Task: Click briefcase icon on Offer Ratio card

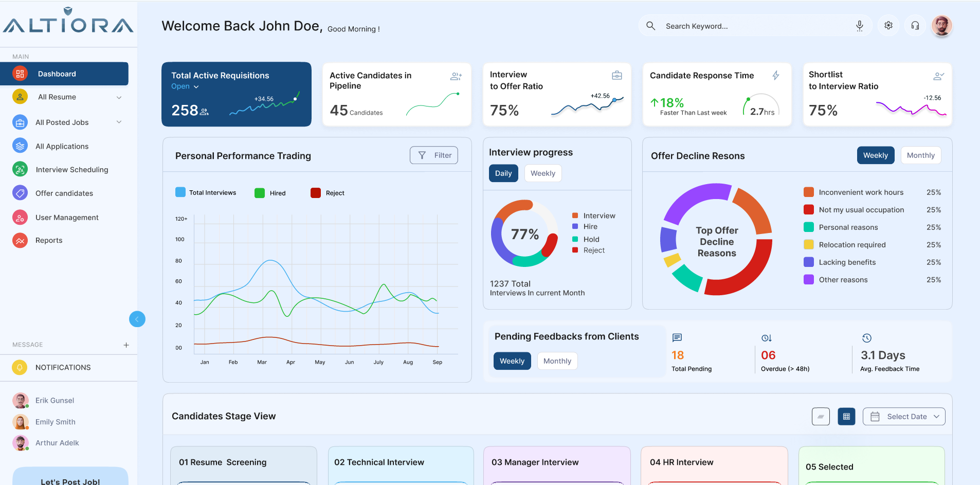Action: point(617,76)
